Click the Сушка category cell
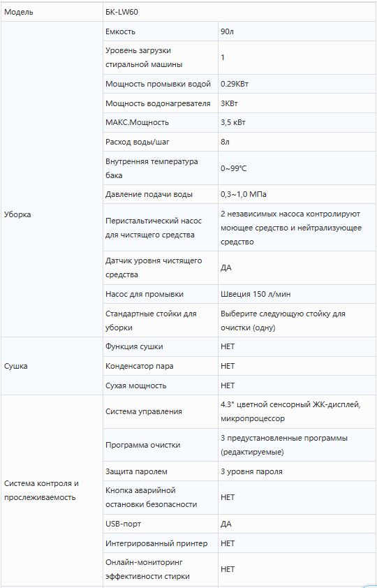This screenshot has width=377, height=588. click(52, 366)
